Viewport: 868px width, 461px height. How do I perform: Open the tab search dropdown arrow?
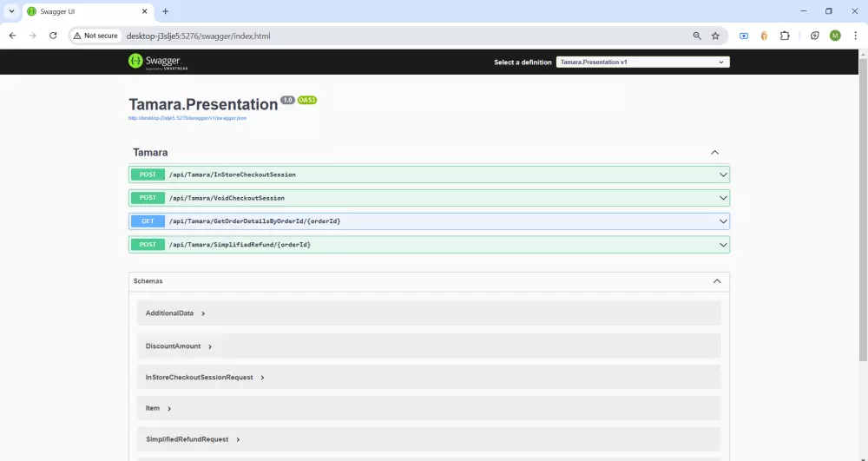point(11,11)
